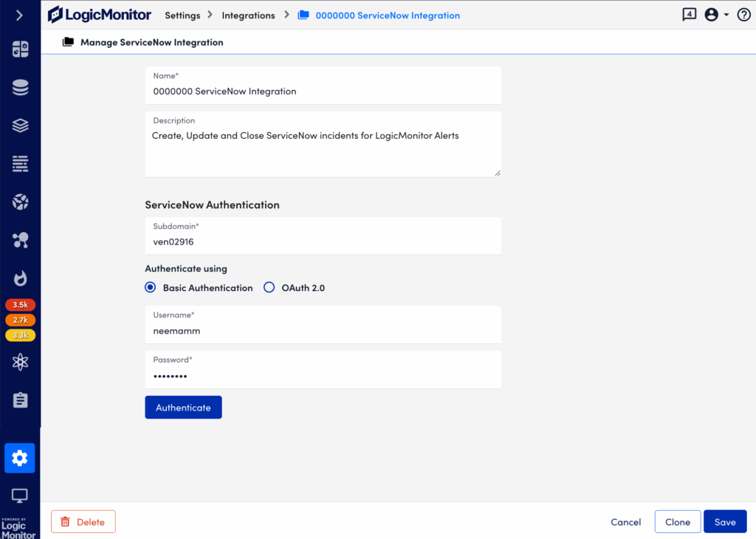Navigate to Integrations breadcrumb
This screenshot has height=539, width=756.
(x=248, y=16)
